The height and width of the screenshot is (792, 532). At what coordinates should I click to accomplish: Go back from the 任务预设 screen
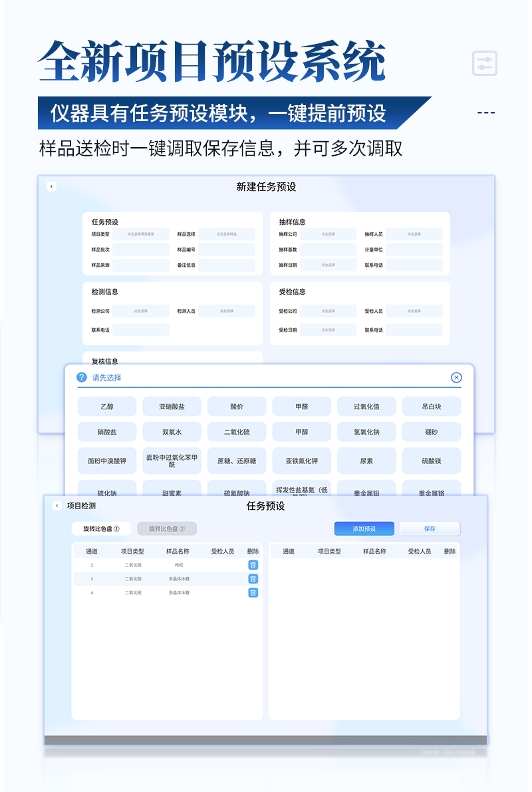(57, 506)
